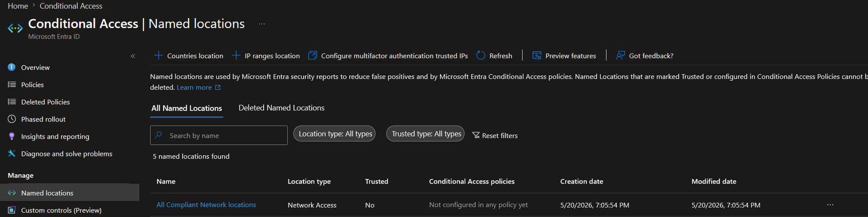
Task: Click the Learn more external link icon
Action: (x=217, y=87)
